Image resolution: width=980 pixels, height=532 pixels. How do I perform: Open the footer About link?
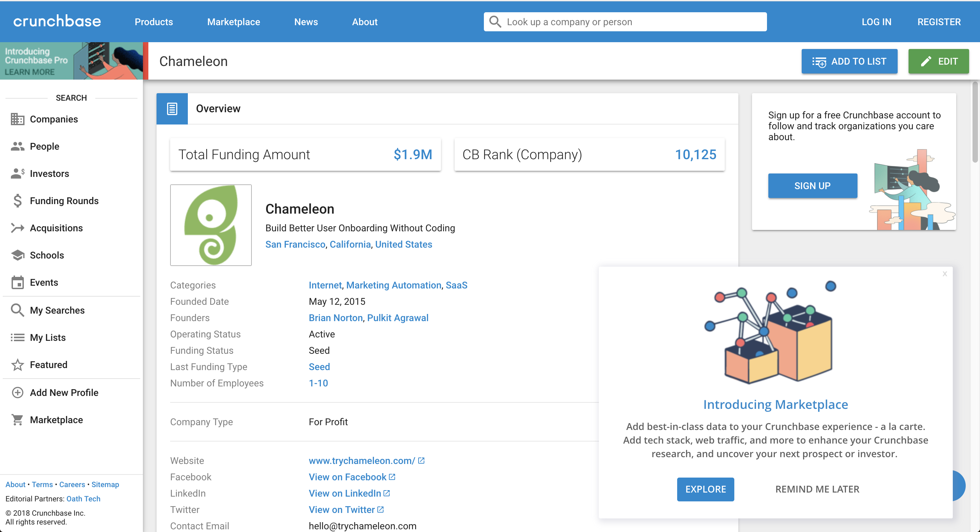[15, 484]
